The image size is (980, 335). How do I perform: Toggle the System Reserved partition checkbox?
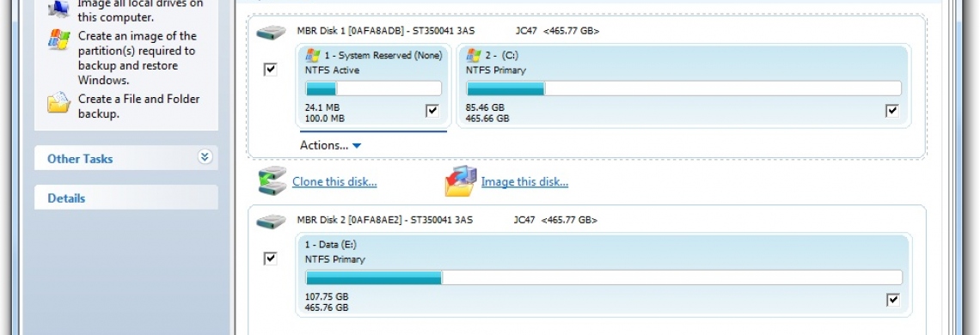(x=432, y=111)
